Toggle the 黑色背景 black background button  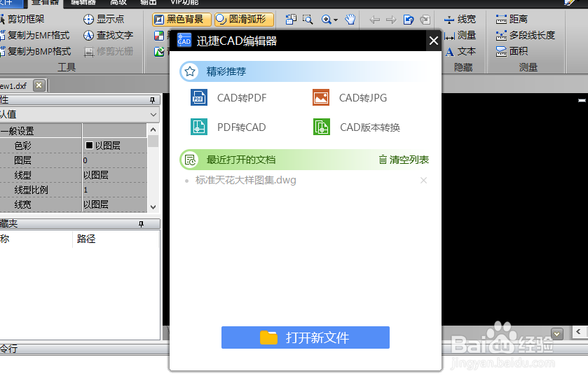[182, 19]
